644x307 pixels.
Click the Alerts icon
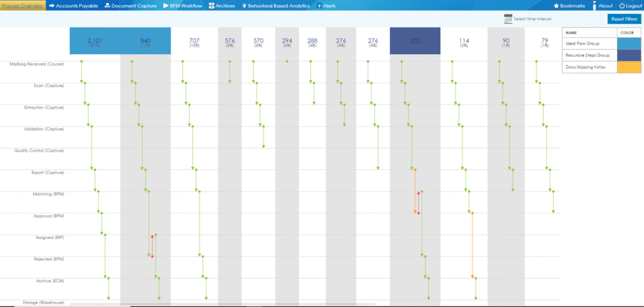319,6
